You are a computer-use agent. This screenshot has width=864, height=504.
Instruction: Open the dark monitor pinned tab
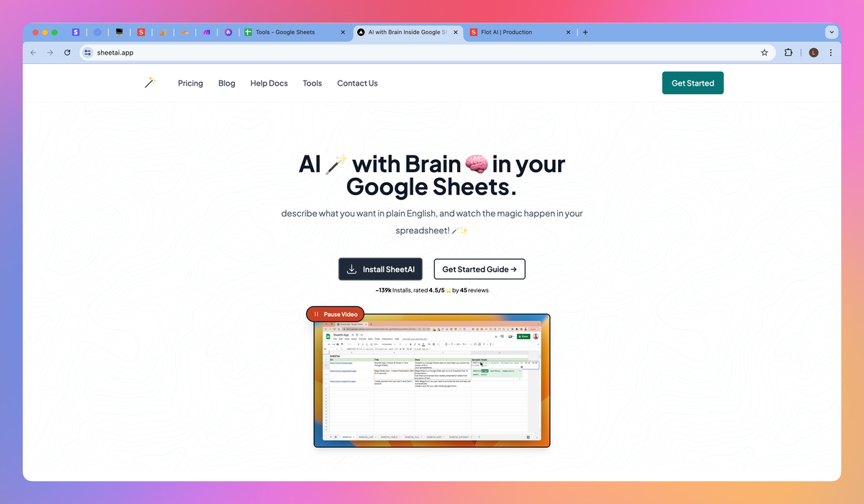(120, 32)
